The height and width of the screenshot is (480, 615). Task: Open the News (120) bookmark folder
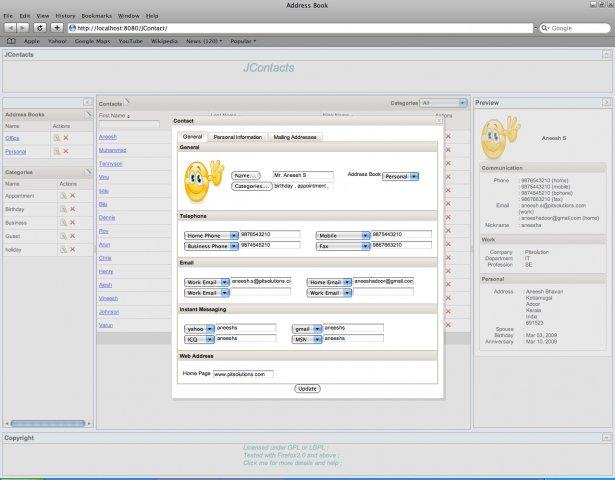(x=204, y=41)
